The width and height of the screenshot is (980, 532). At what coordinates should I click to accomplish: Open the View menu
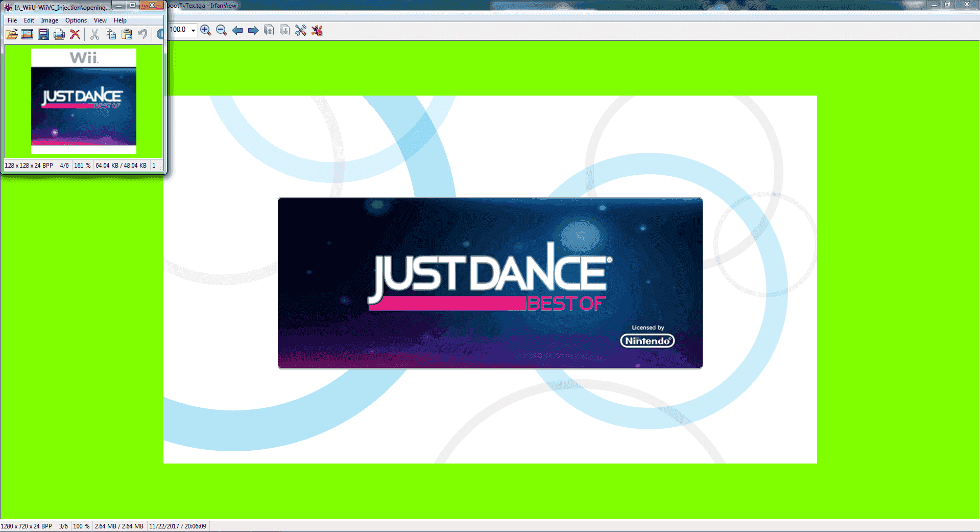coord(100,20)
